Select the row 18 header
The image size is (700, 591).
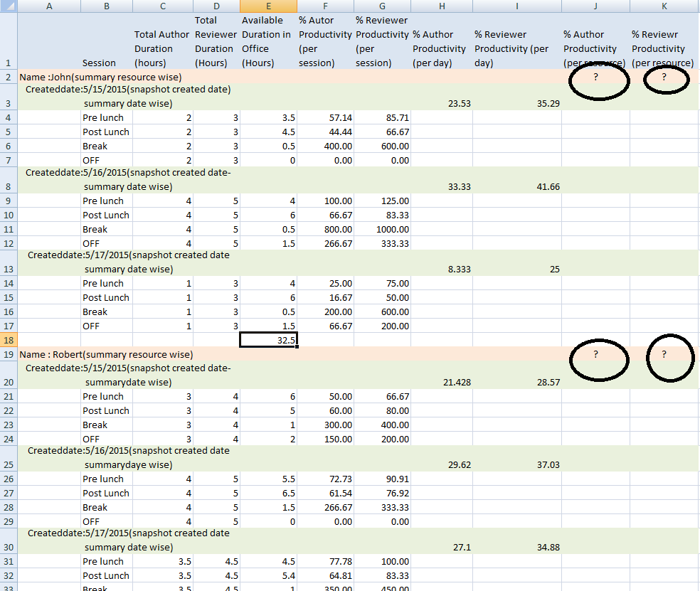click(9, 340)
